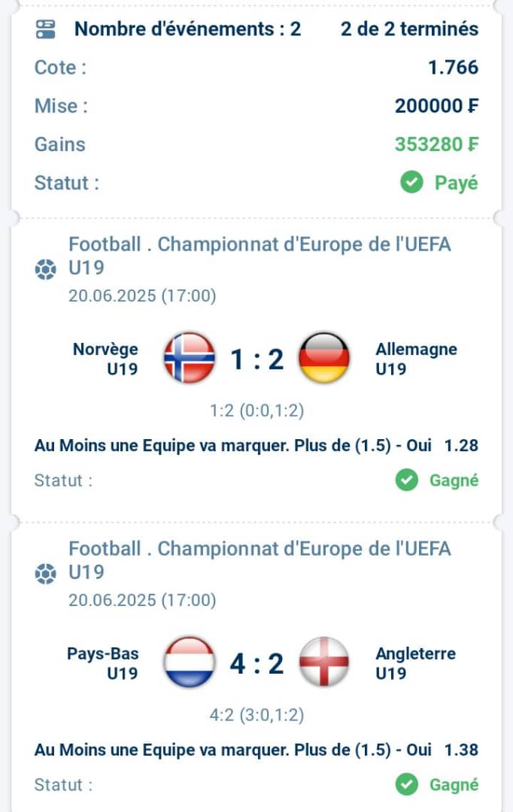Click the bet selection with odds 1.28
This screenshot has height=812, width=513.
tap(256, 445)
